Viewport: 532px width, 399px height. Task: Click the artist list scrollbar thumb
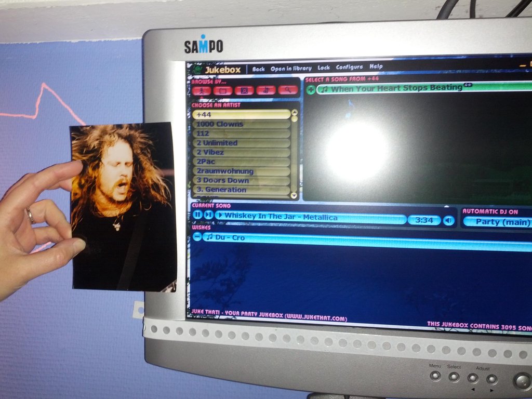pyautogui.click(x=294, y=118)
